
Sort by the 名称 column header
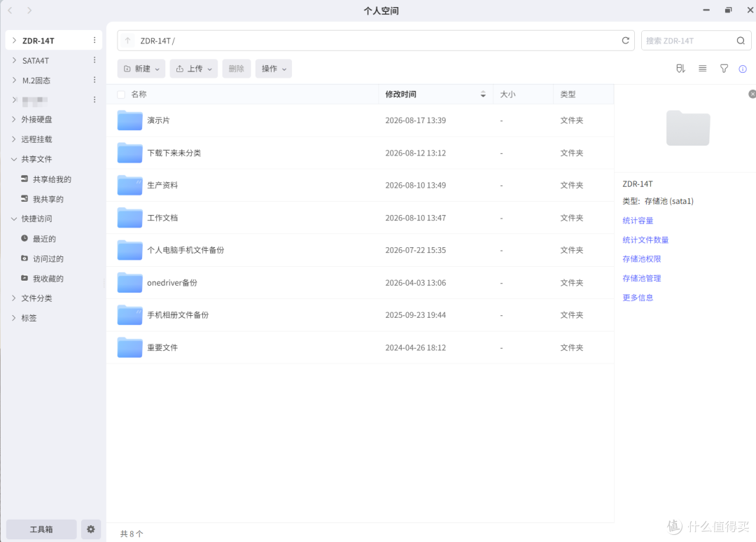tap(139, 94)
